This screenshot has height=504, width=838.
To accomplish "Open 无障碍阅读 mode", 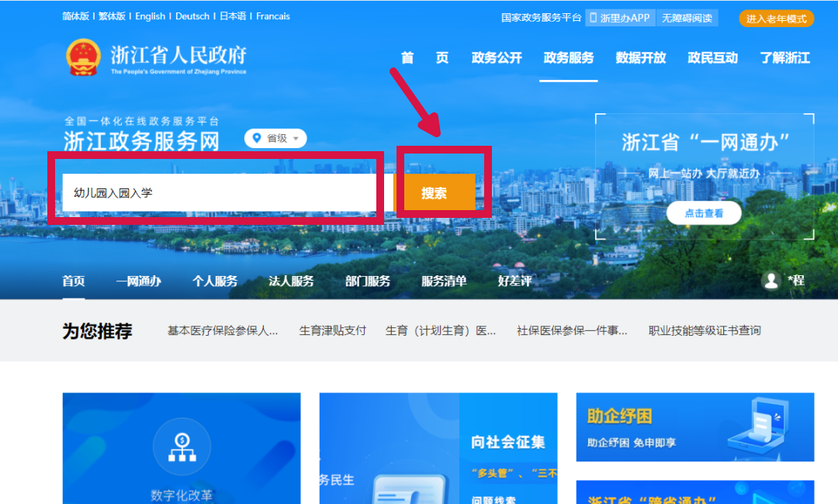I will [687, 18].
